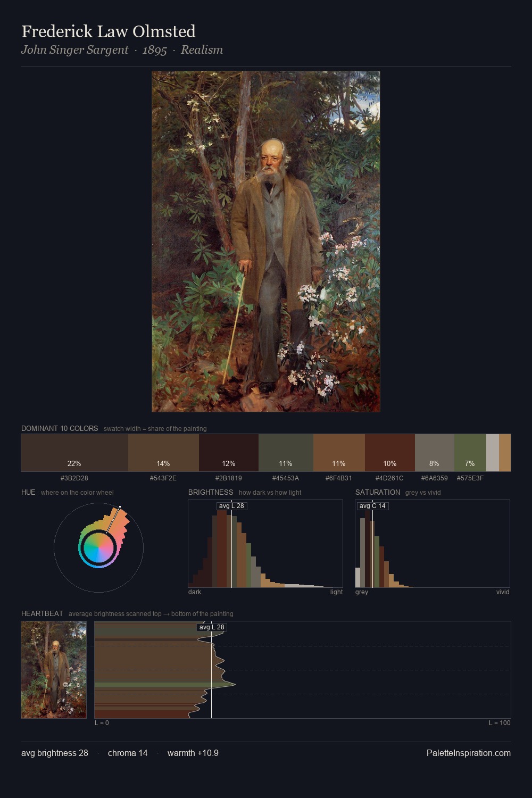This screenshot has width=532, height=798.
Task: Select the tan swatch at strip end
Action: (x=505, y=453)
